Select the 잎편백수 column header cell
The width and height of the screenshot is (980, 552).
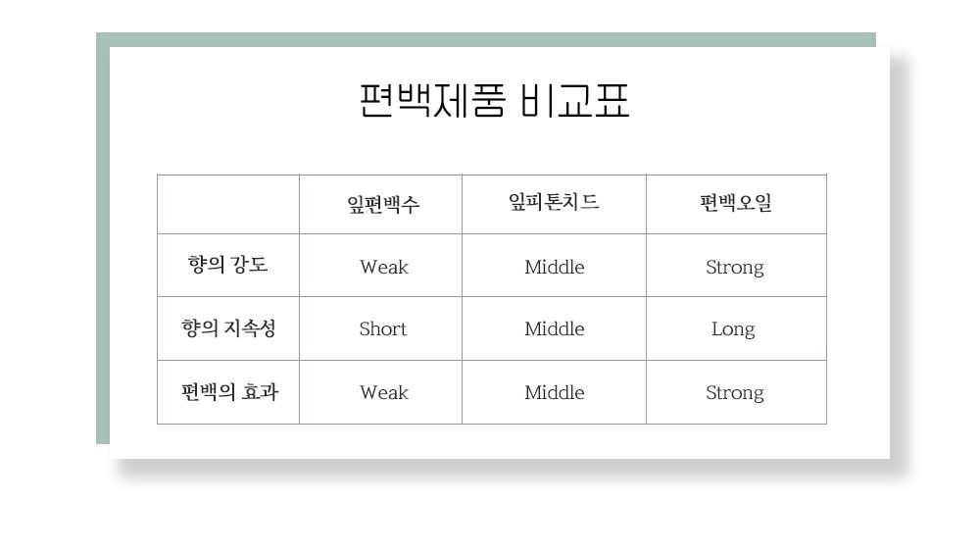[380, 204]
